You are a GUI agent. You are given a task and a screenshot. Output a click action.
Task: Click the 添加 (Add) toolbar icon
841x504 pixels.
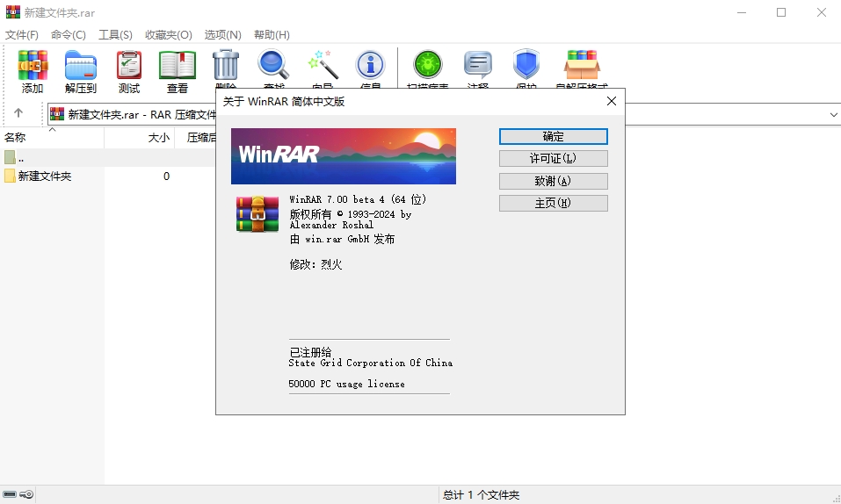point(33,66)
